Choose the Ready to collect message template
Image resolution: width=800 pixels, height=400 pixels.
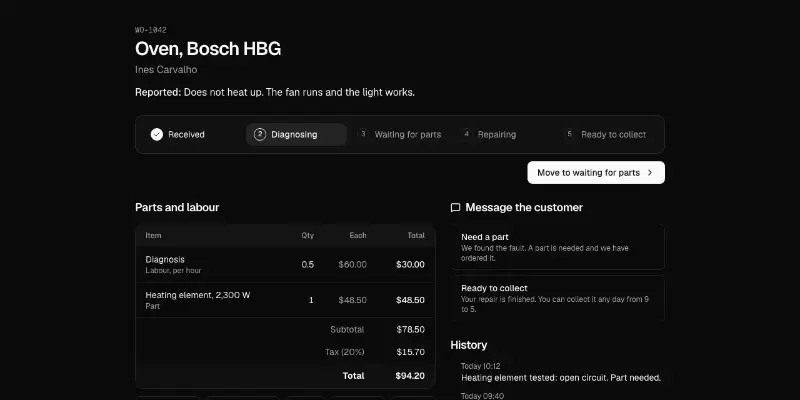point(558,298)
